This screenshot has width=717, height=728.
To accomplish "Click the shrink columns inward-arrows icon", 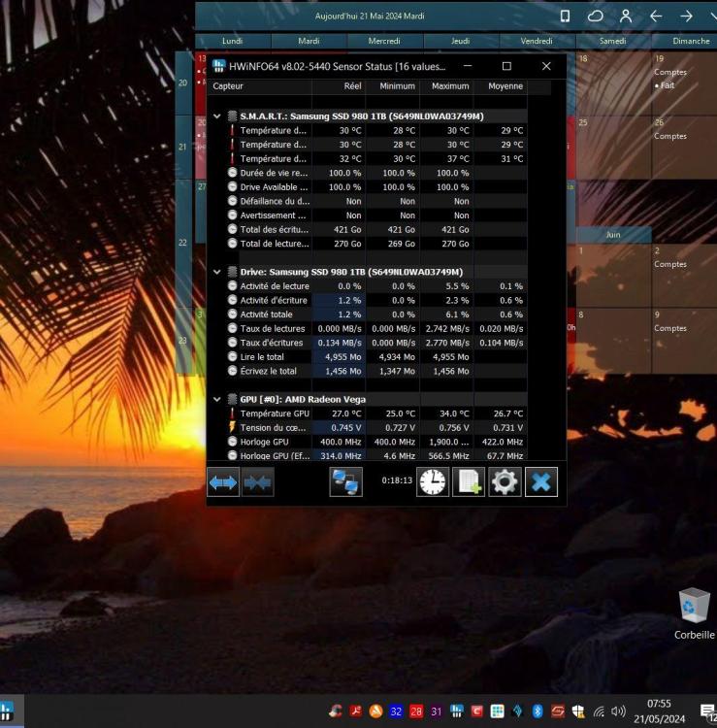I will pos(257,482).
